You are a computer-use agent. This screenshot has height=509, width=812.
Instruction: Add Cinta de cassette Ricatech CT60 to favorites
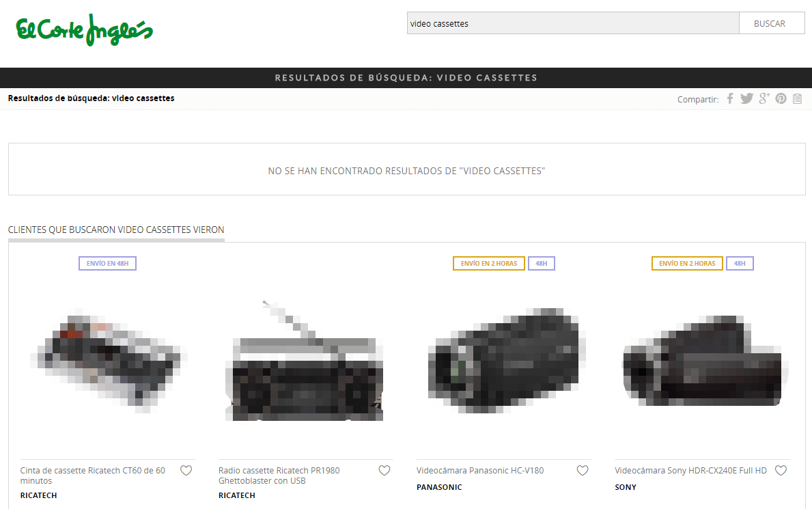pos(186,470)
